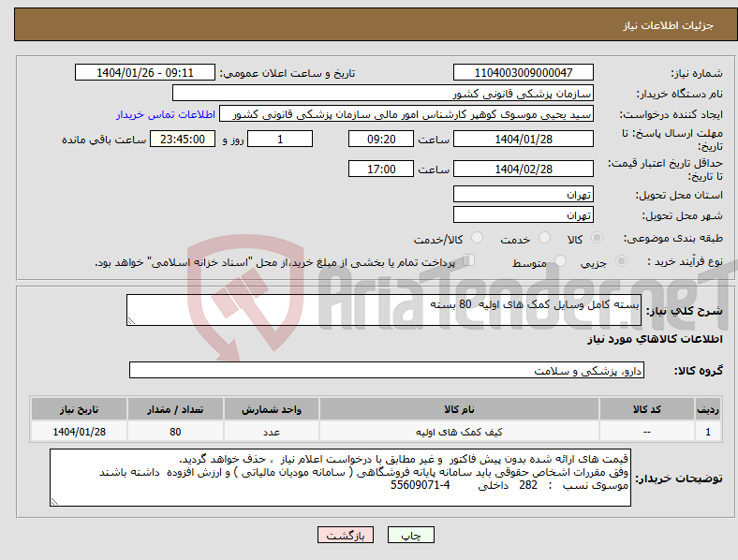This screenshot has width=738, height=560.
Task: Click the validity time field 17:00
Action: pyautogui.click(x=381, y=169)
